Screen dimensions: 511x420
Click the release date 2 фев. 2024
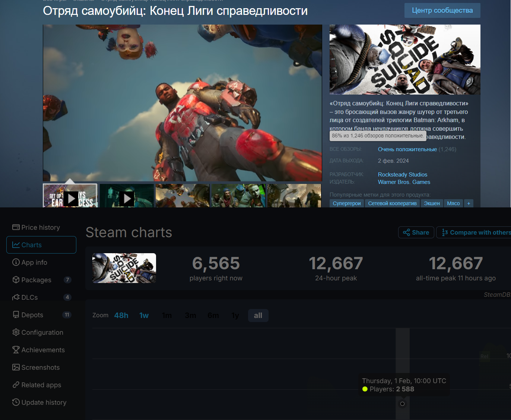(x=393, y=161)
